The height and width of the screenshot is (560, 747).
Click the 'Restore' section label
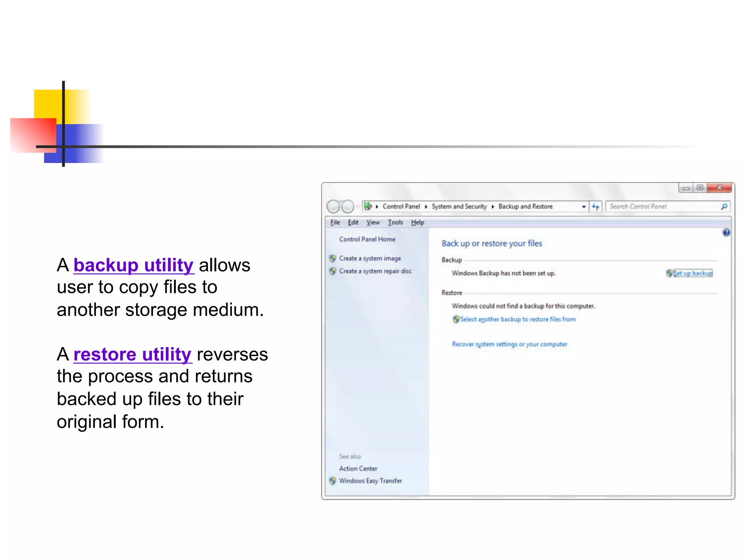tap(452, 293)
